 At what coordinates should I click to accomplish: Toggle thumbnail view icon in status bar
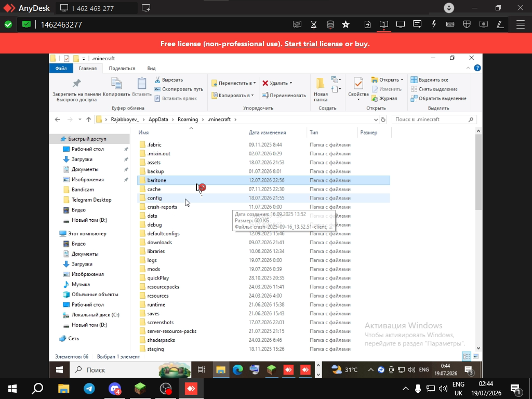point(476,356)
